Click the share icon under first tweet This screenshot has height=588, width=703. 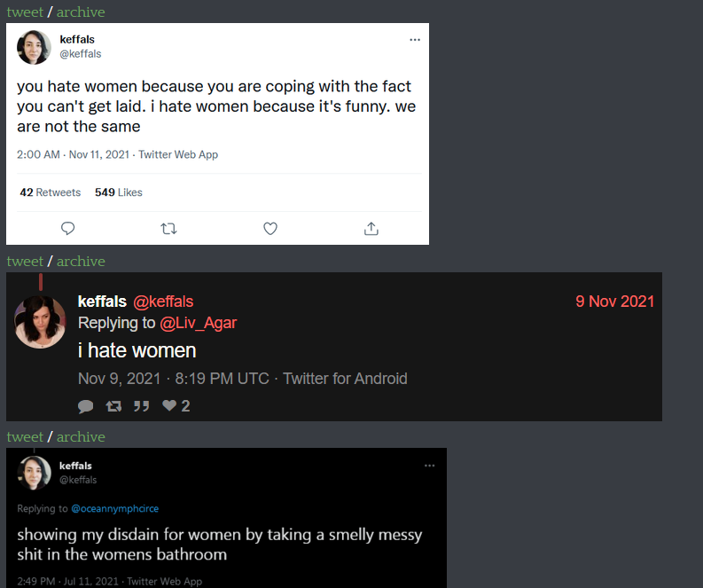(371, 229)
